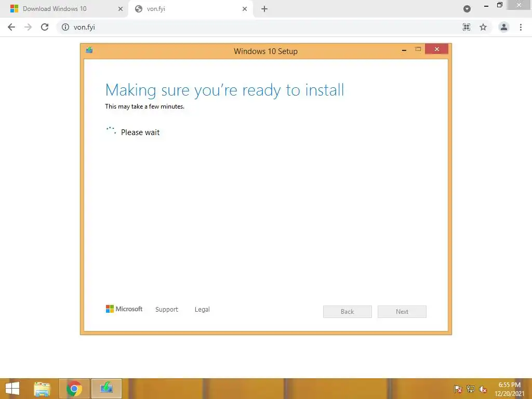Open the Support link
The height and width of the screenshot is (399, 532).
[167, 310]
